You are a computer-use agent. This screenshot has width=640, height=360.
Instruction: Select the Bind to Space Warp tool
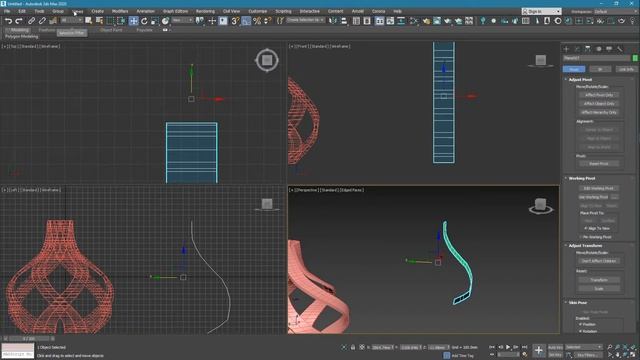click(x=53, y=21)
